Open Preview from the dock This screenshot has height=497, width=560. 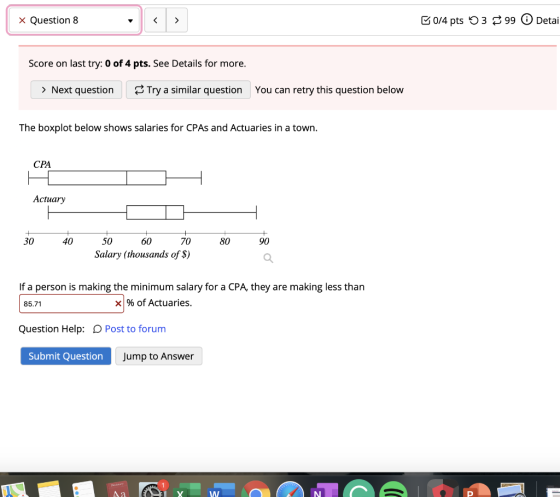click(x=511, y=490)
